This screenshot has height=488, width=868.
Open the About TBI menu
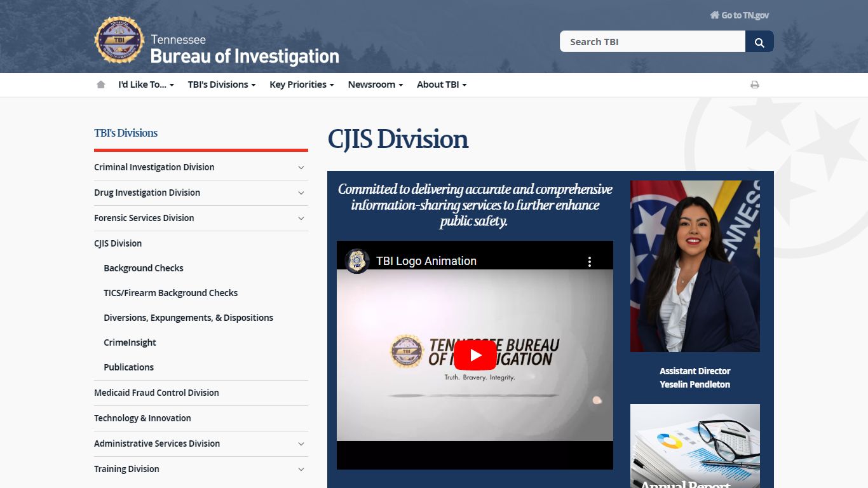(442, 85)
